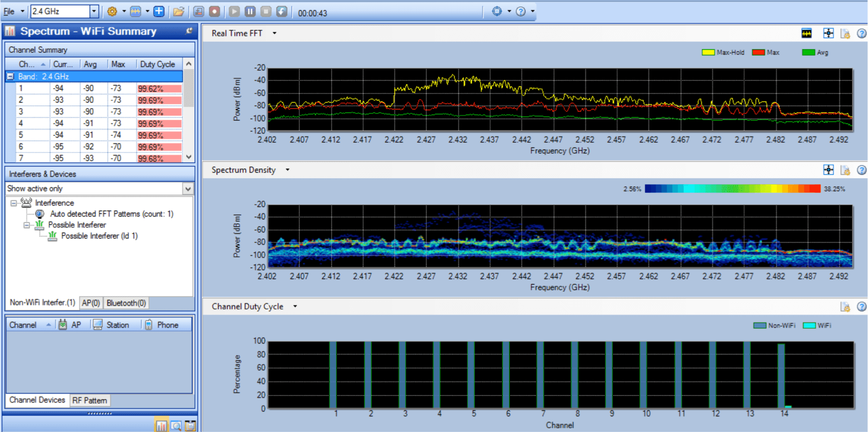Switch to the RF Pattern tab

pos(90,400)
